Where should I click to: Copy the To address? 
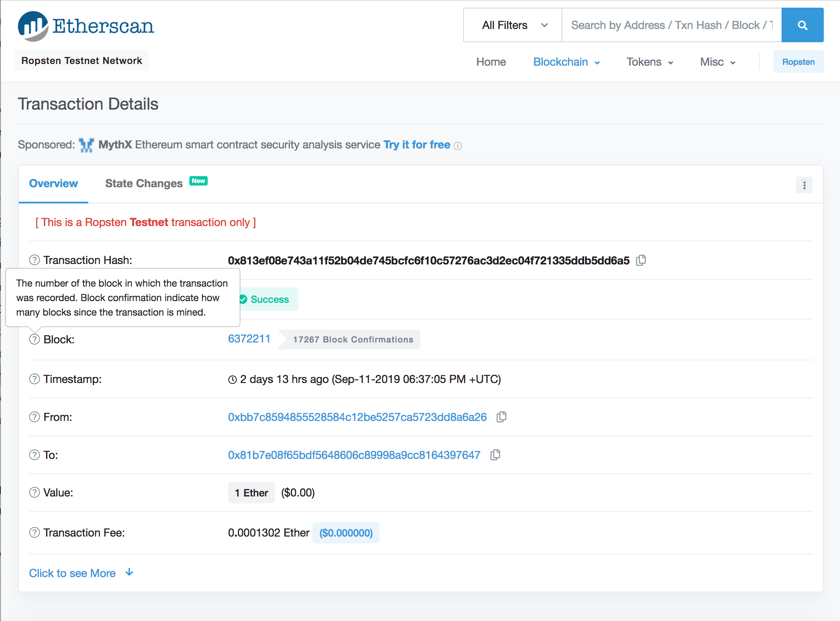click(x=495, y=455)
